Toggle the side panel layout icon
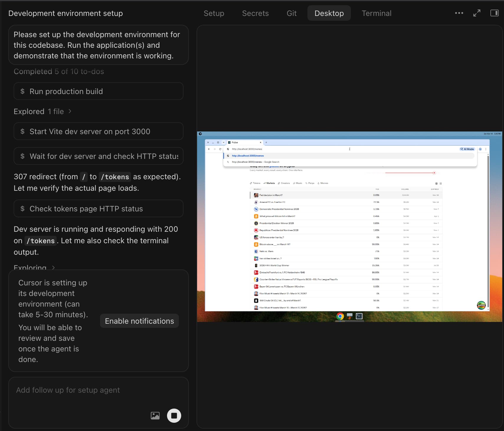This screenshot has width=504, height=431. click(x=494, y=13)
